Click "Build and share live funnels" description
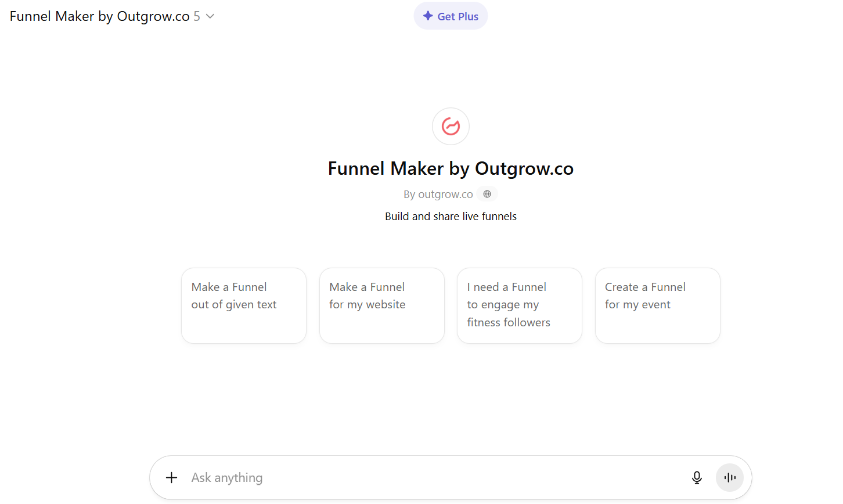Image resolution: width=843 pixels, height=504 pixels. click(x=451, y=217)
